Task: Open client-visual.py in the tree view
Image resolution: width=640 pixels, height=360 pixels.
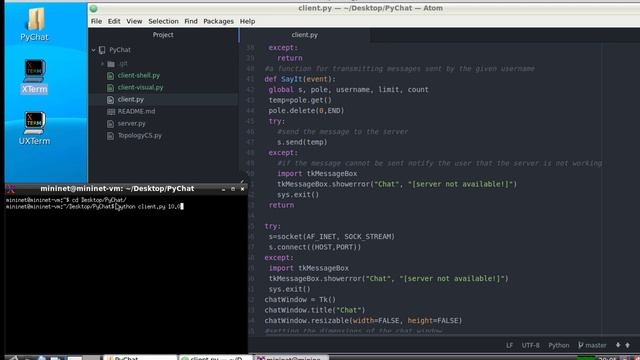Action: pos(140,87)
